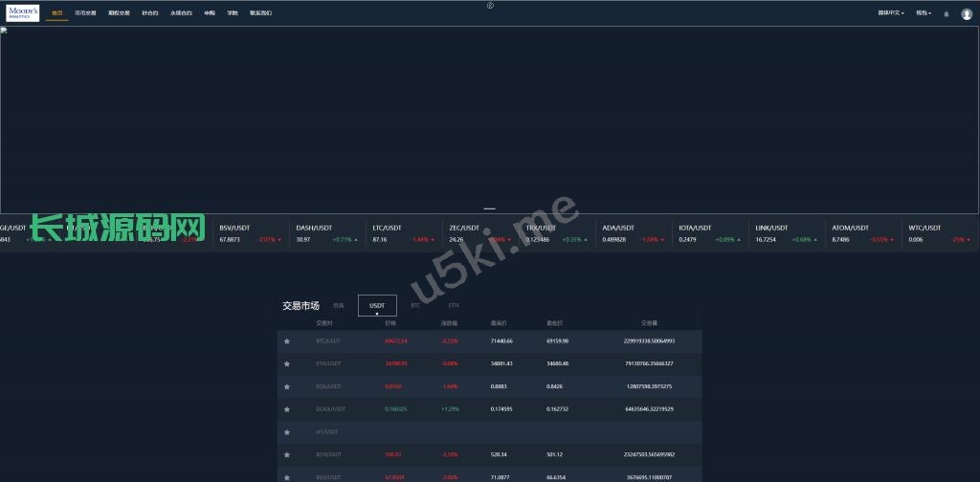Select the 首页 home menu item
The image size is (980, 482).
coord(57,13)
